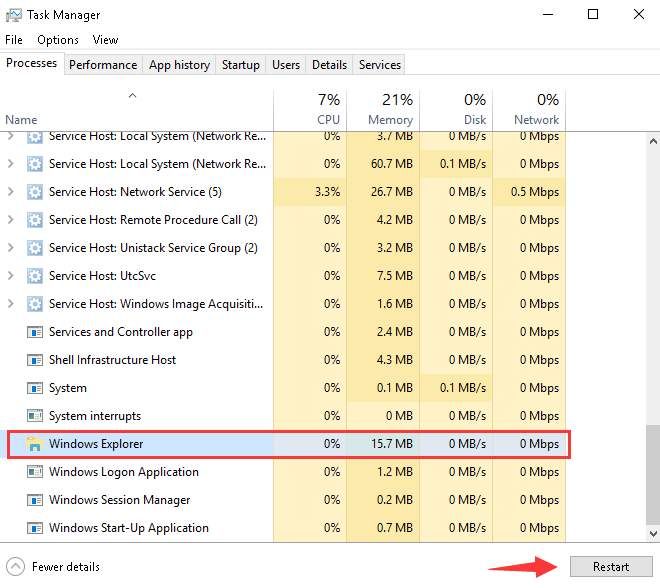Click the System interrupts process icon
This screenshot has width=660, height=588.
pos(35,416)
